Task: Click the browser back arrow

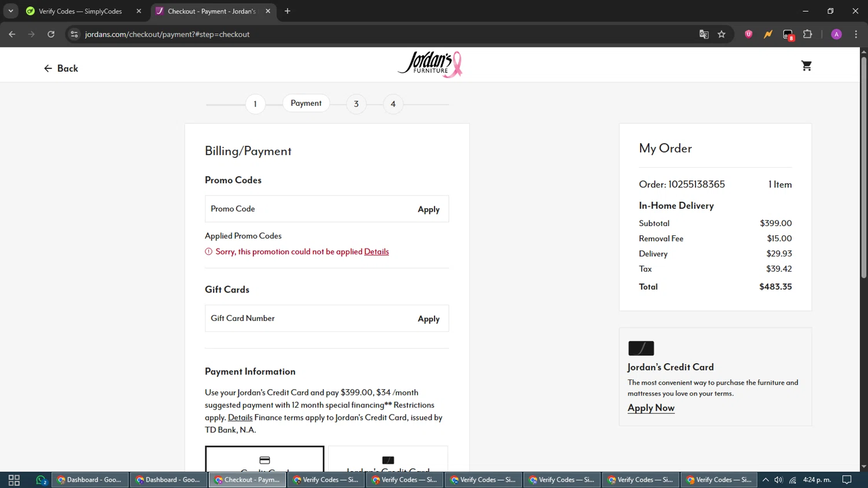Action: tap(12, 34)
